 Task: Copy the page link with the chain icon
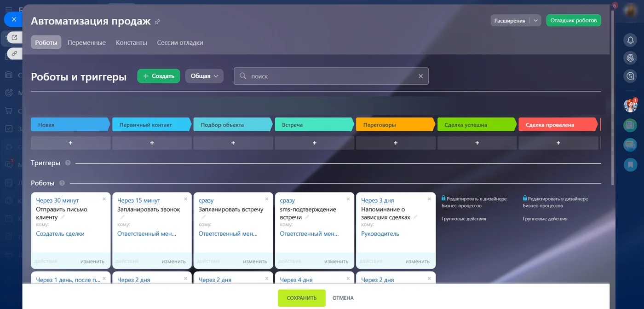click(15, 53)
